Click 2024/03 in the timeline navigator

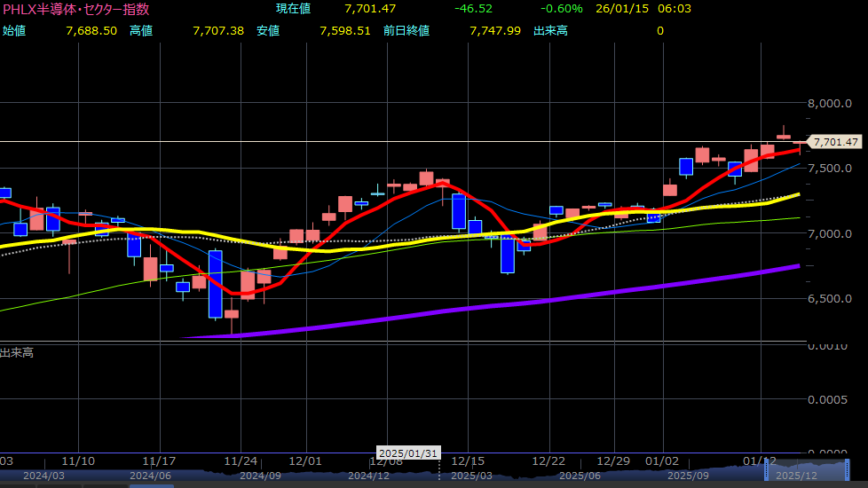pyautogui.click(x=43, y=476)
